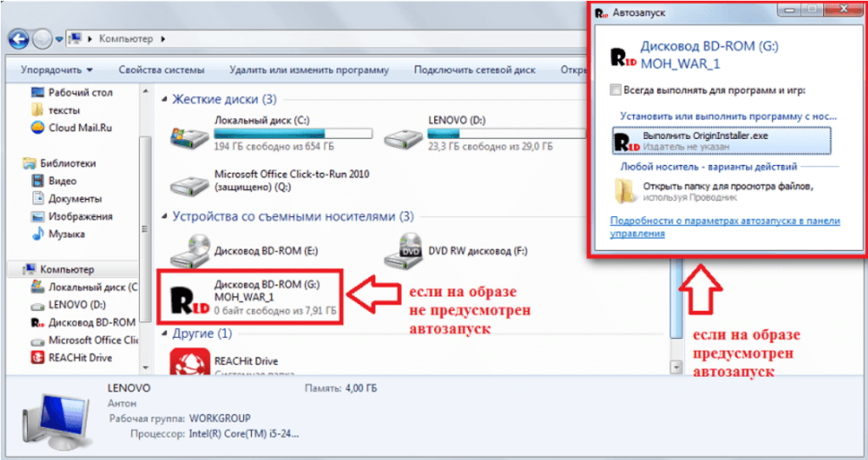Viewport: 868px width, 460px height.
Task: Open the Упорядочить dropdown menu
Action: [x=57, y=69]
